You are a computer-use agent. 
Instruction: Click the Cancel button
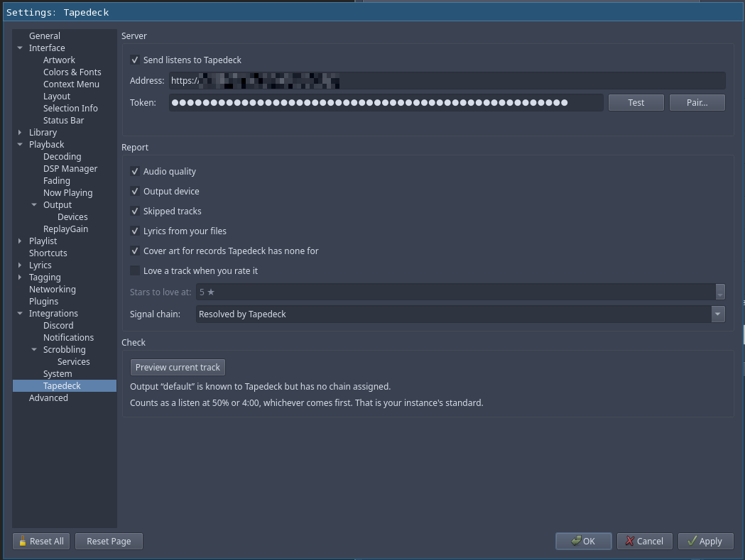coord(644,541)
